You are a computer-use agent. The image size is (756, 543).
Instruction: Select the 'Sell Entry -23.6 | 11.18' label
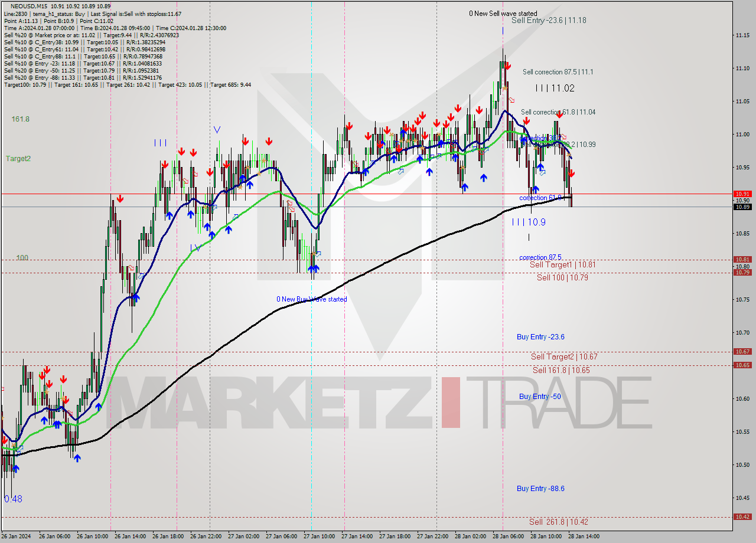point(549,20)
